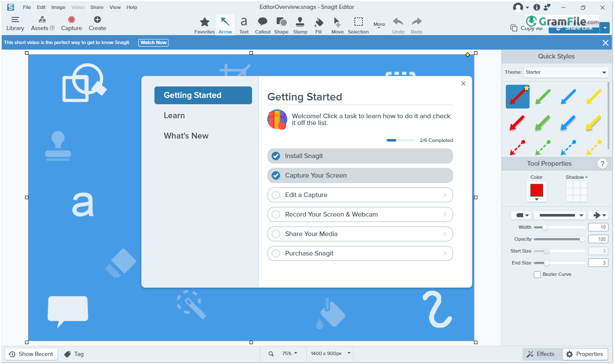Enable the Bezier Curve checkbox

pos(537,275)
